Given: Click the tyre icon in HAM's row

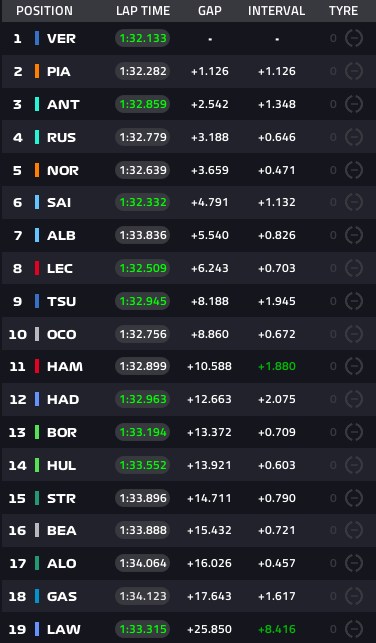Looking at the screenshot, I should click(x=353, y=366).
